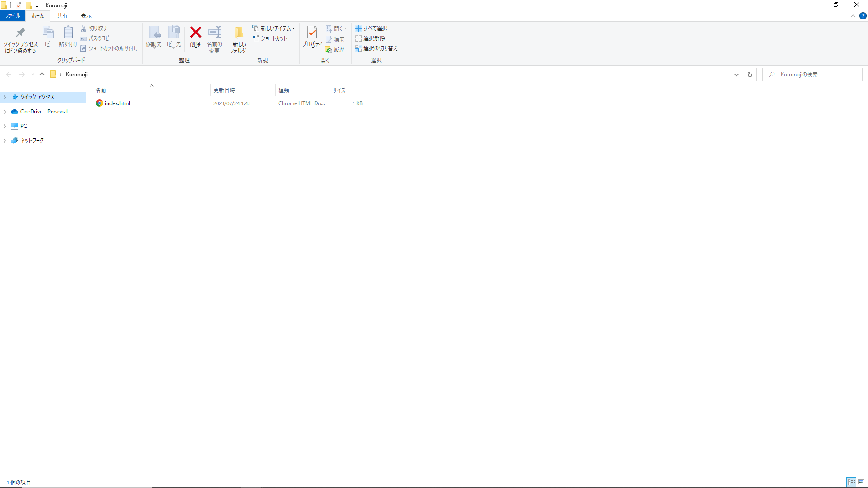Switch to the large icons view toggle

(861, 482)
